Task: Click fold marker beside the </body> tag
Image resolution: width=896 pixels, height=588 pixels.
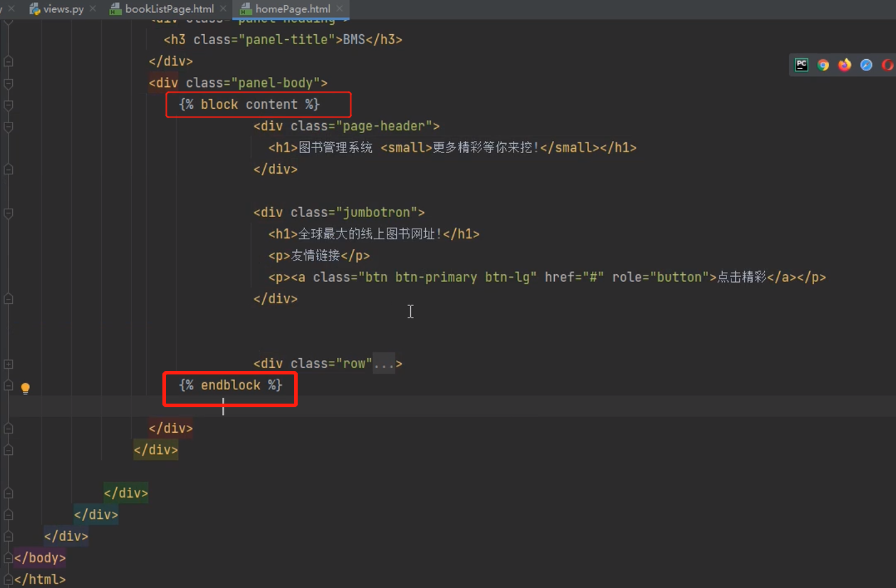Action: (x=9, y=558)
